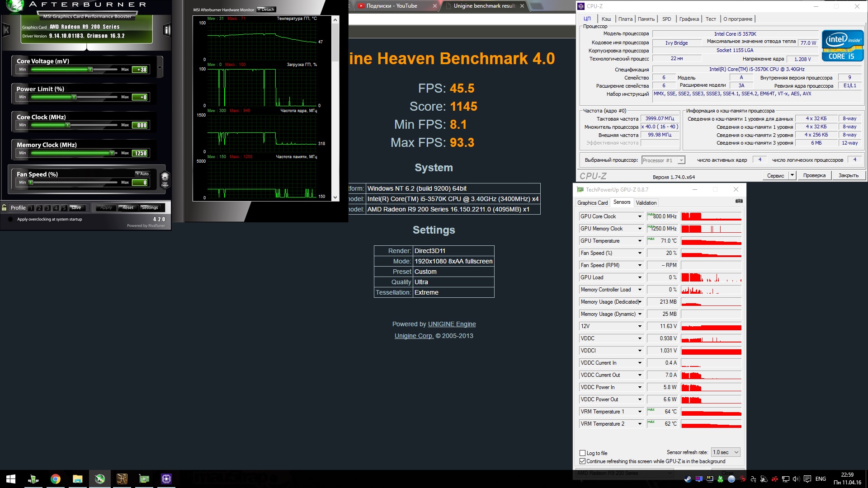Take GPU-Z screenshot with camera icon
The image size is (868, 488).
point(739,201)
